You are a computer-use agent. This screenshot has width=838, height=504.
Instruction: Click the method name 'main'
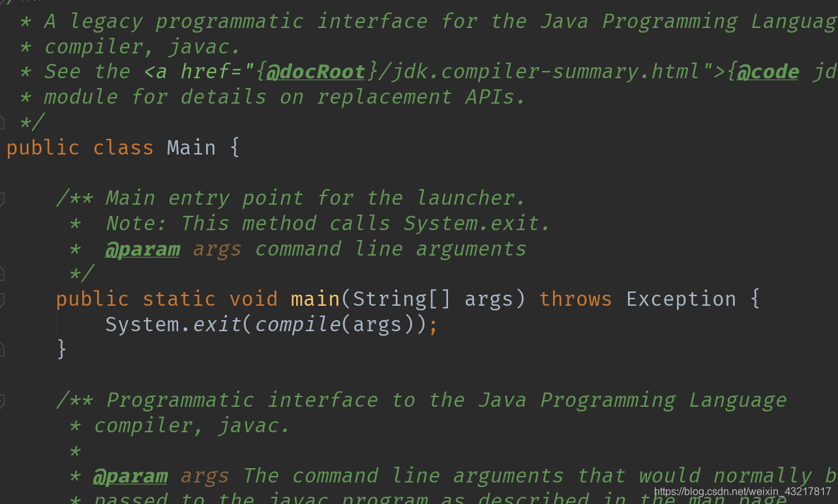tap(316, 299)
